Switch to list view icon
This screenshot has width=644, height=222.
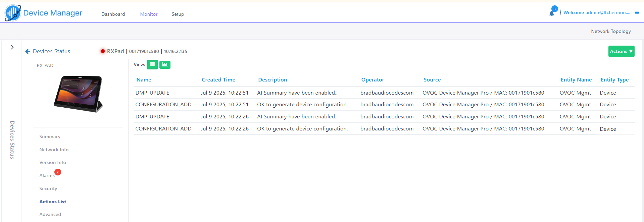click(152, 65)
